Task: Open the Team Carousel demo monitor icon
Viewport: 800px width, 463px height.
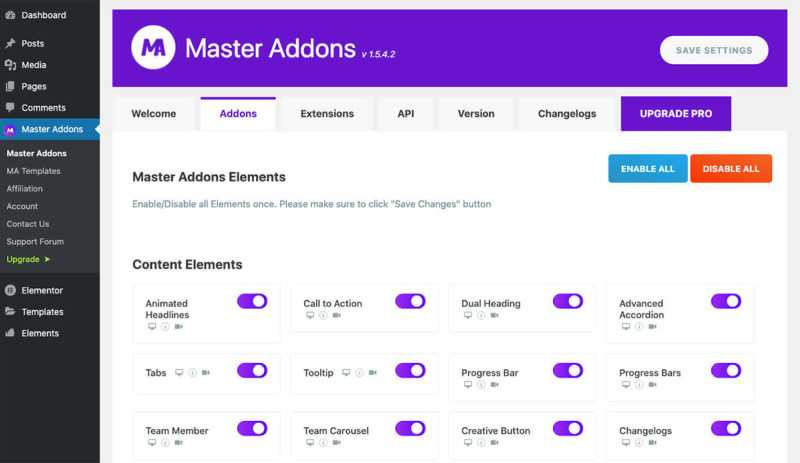Action: (310, 443)
